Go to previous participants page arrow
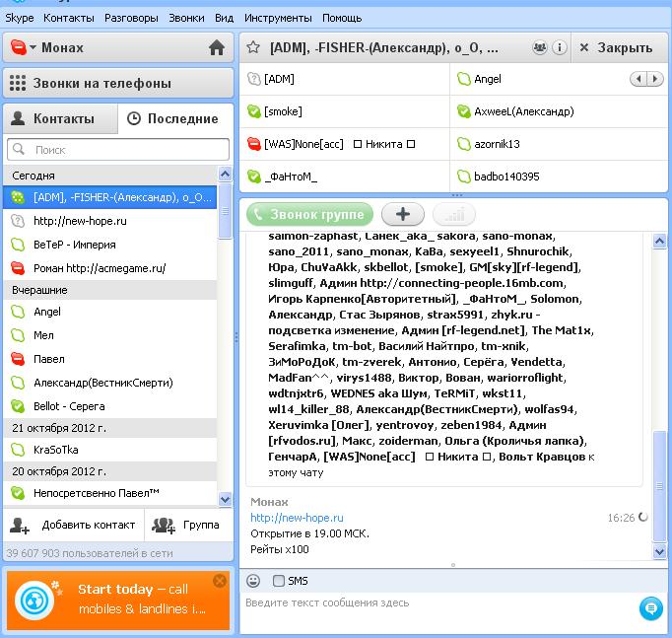The width and height of the screenshot is (672, 638). click(x=638, y=79)
